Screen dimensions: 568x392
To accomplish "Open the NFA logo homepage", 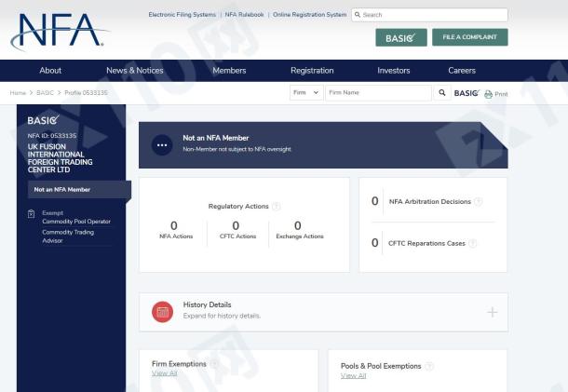I will [x=59, y=32].
